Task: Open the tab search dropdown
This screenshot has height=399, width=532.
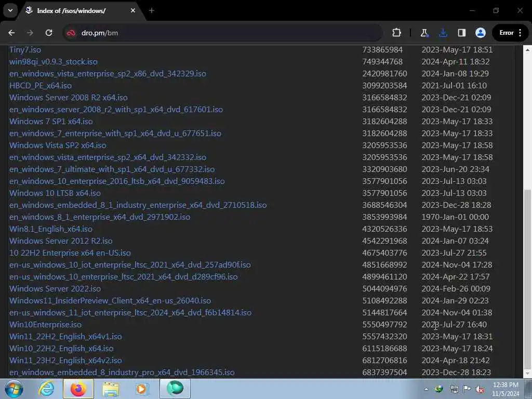Action: 10,10
